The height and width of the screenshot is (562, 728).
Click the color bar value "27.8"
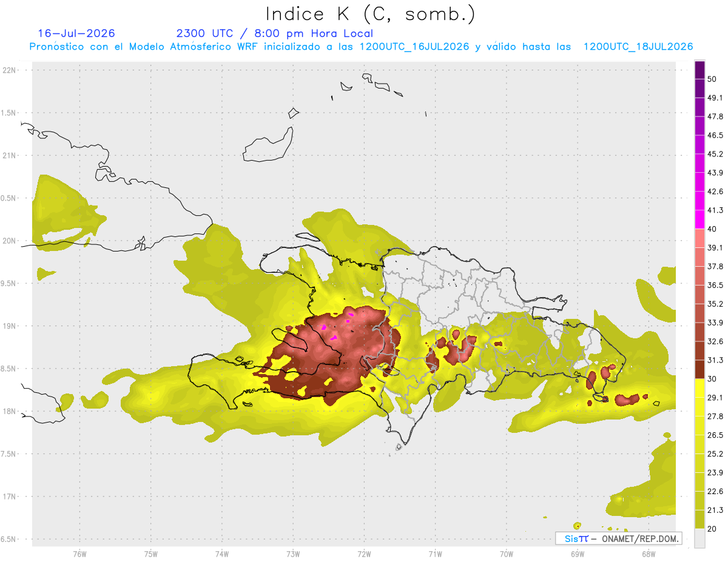715,416
